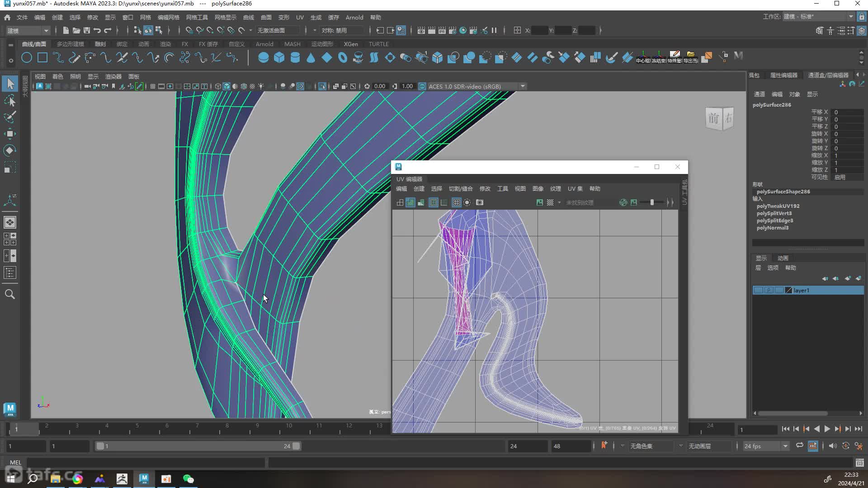Toggle UV editor shaded UV display

click(410, 202)
